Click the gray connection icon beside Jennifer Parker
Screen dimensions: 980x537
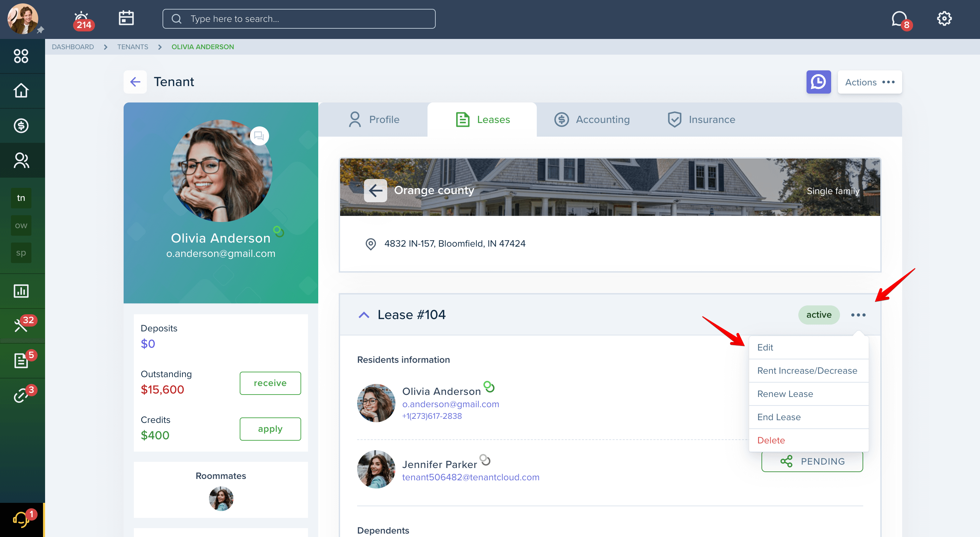(485, 460)
